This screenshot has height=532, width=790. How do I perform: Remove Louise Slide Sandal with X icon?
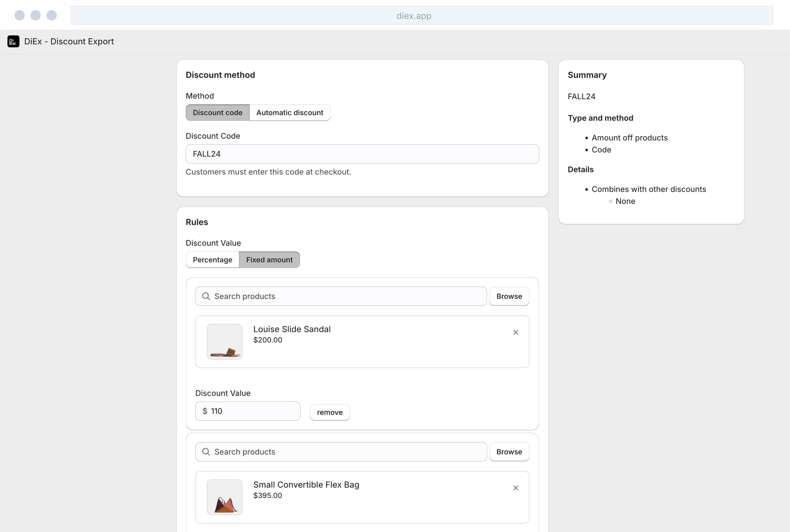(515, 332)
